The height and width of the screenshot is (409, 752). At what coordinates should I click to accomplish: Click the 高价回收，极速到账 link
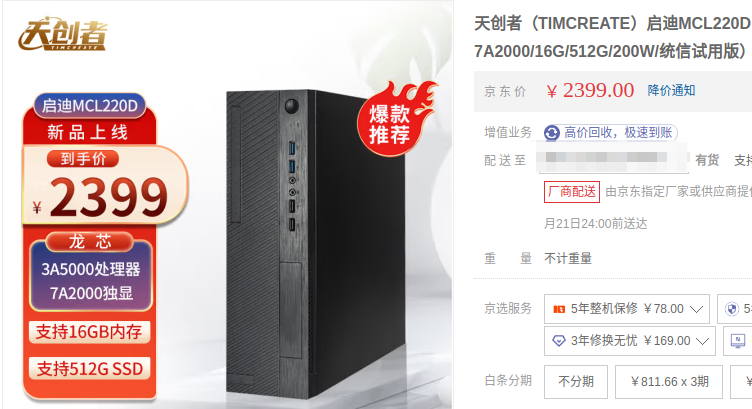[x=618, y=132]
